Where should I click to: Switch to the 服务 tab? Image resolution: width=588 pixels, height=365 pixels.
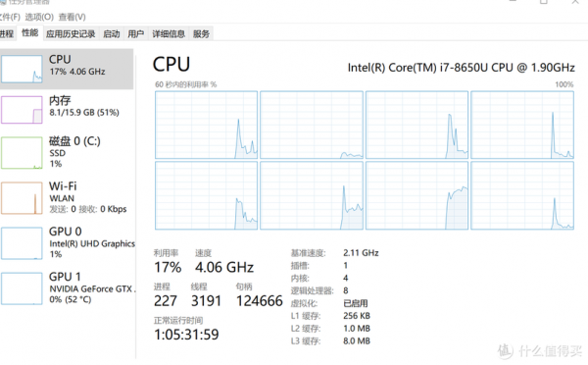201,33
